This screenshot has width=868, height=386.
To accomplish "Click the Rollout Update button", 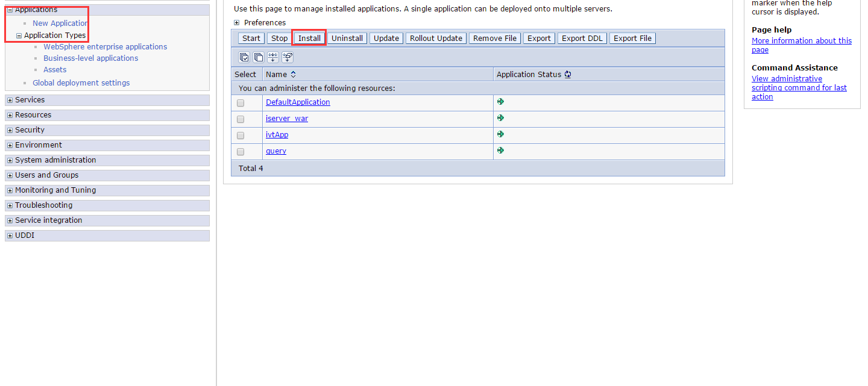I will tap(436, 38).
